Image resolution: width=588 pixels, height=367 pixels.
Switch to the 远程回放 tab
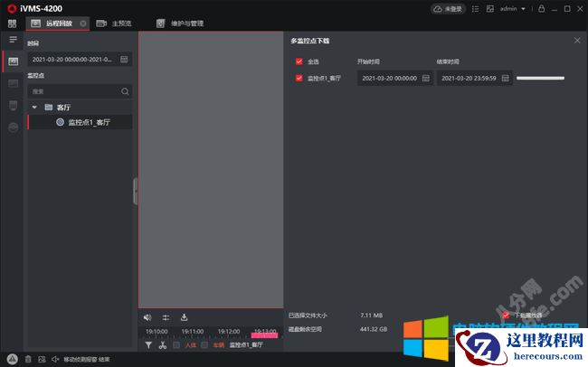coord(58,24)
